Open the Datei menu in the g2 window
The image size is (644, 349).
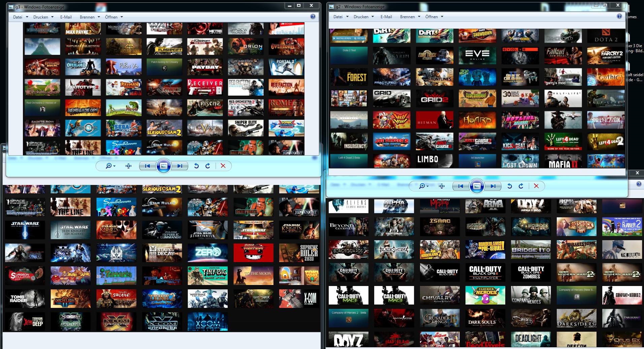coord(341,17)
